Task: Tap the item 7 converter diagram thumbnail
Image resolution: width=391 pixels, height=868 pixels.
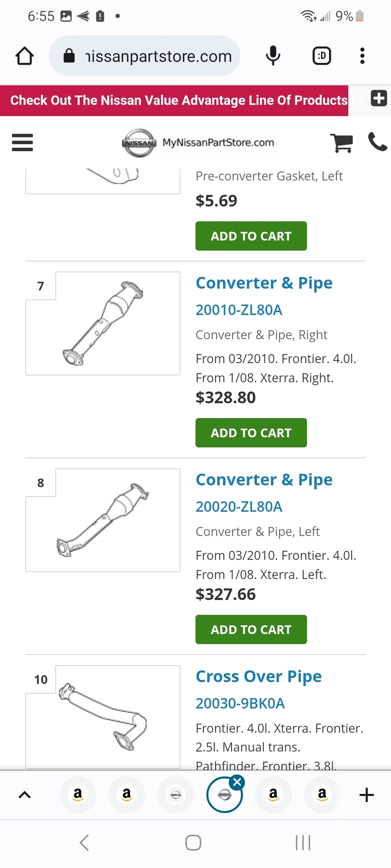Action: [x=103, y=323]
